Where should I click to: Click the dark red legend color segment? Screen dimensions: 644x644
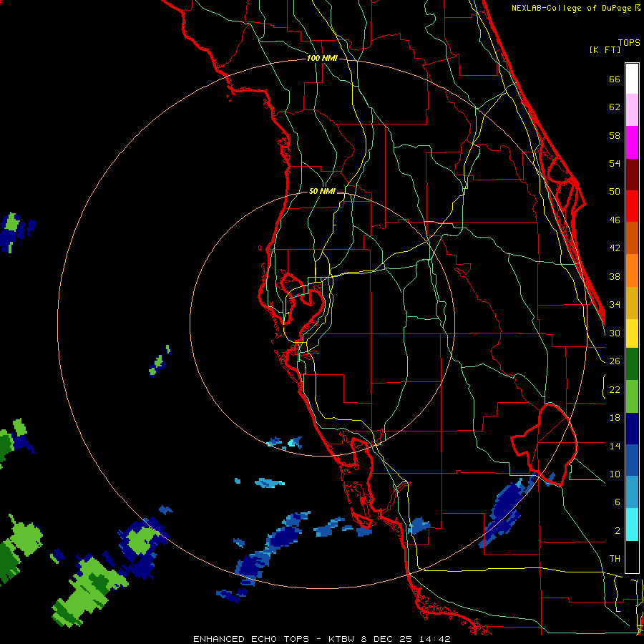click(632, 175)
